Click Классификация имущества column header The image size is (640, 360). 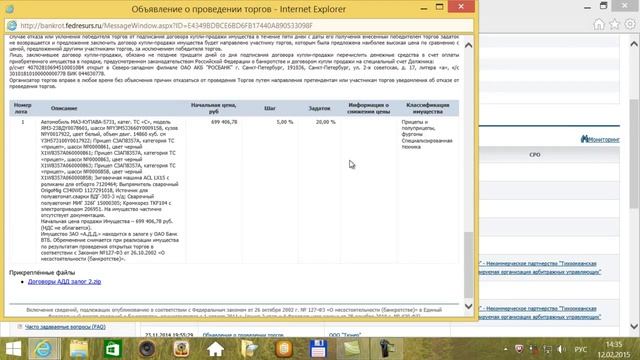coord(428,108)
